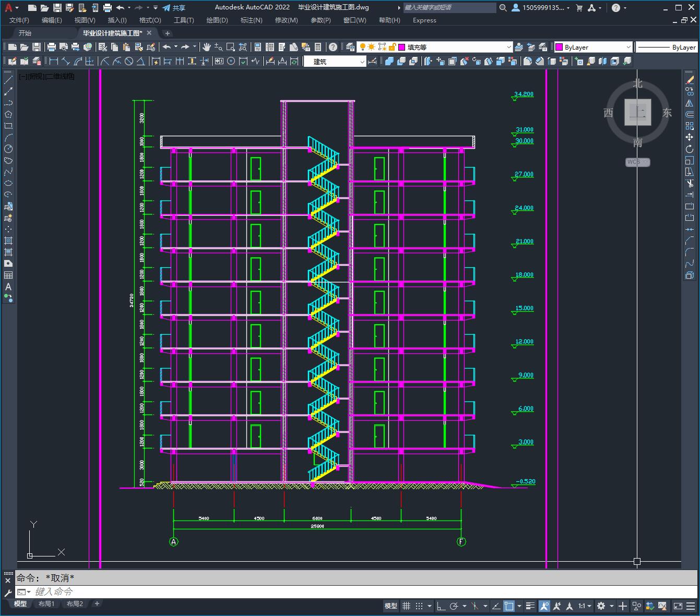Select the Mirror tool in modify toolbar
The width and height of the screenshot is (700, 616).
(690, 103)
